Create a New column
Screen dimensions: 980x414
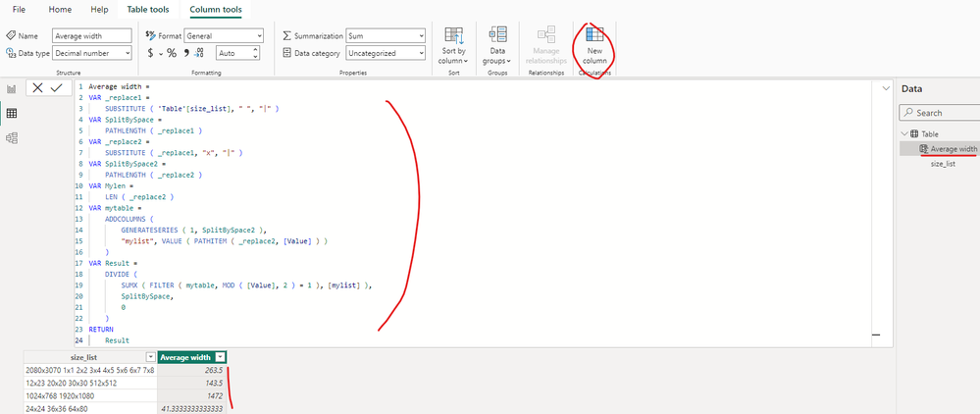pyautogui.click(x=595, y=46)
